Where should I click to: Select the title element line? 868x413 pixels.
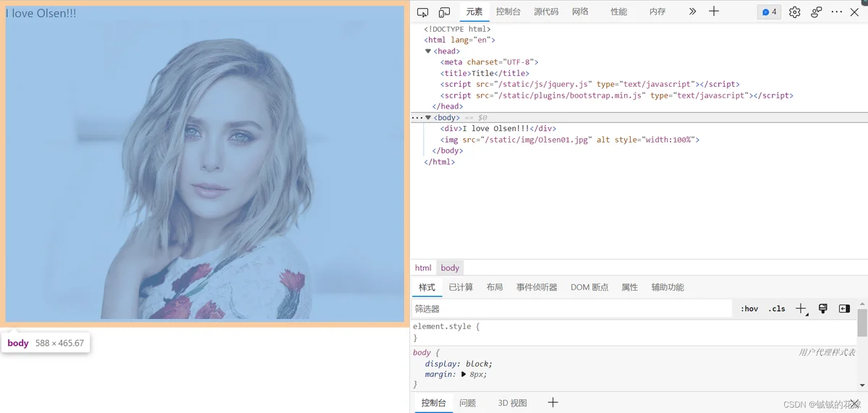click(485, 73)
